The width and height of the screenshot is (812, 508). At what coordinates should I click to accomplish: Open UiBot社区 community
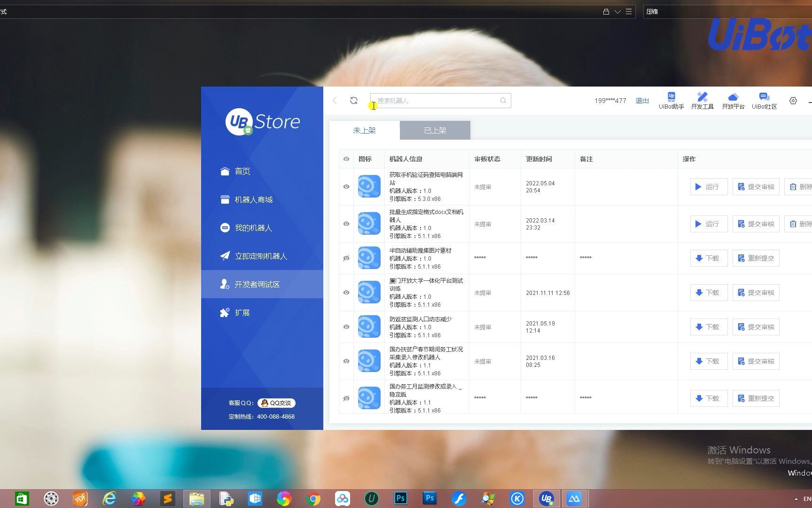(x=764, y=101)
